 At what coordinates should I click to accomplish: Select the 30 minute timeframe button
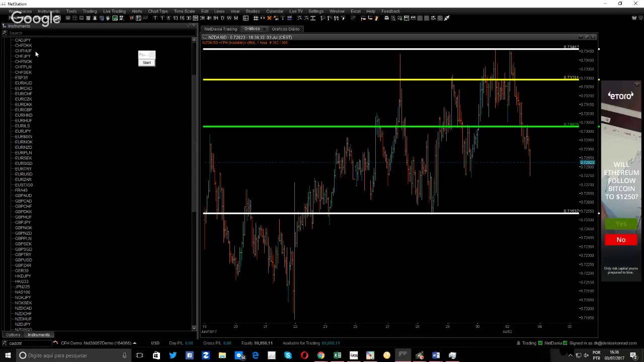pos(188,18)
